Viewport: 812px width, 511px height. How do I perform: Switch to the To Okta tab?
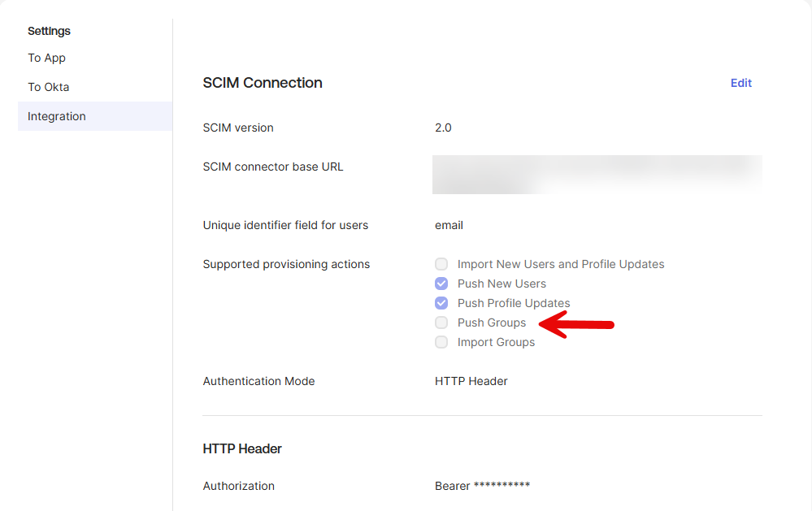coord(49,87)
